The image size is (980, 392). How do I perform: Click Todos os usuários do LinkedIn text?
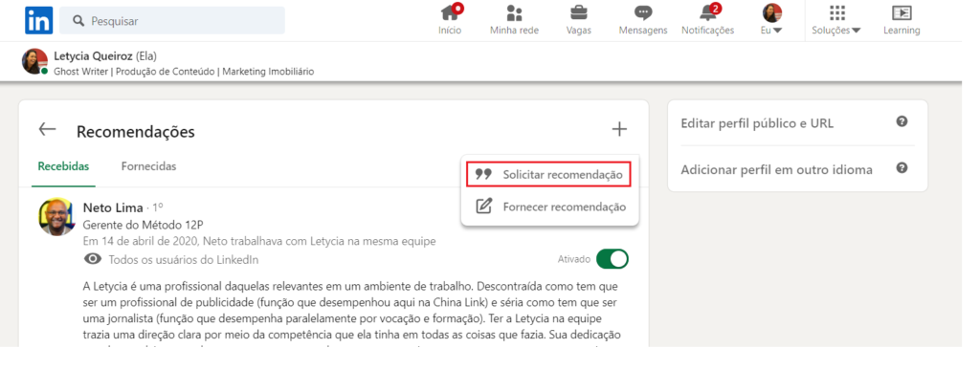(183, 260)
